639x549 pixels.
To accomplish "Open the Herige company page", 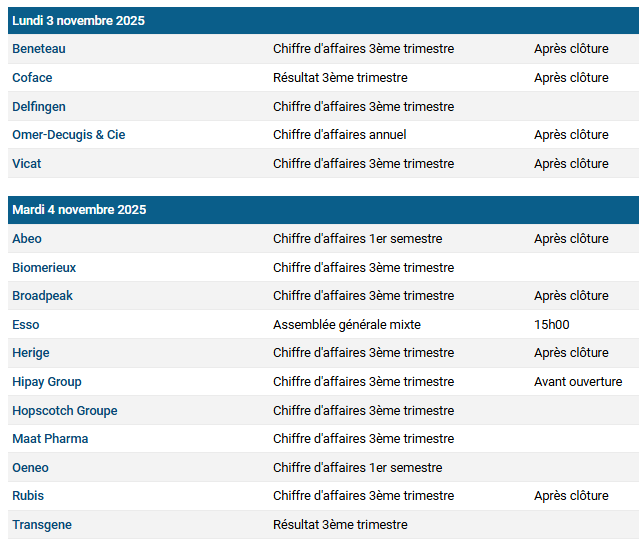I will [x=31, y=353].
